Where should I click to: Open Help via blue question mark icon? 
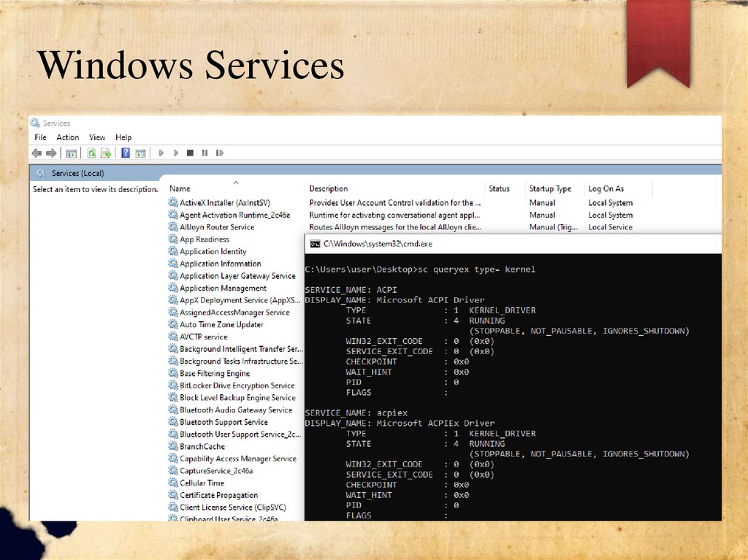click(126, 153)
